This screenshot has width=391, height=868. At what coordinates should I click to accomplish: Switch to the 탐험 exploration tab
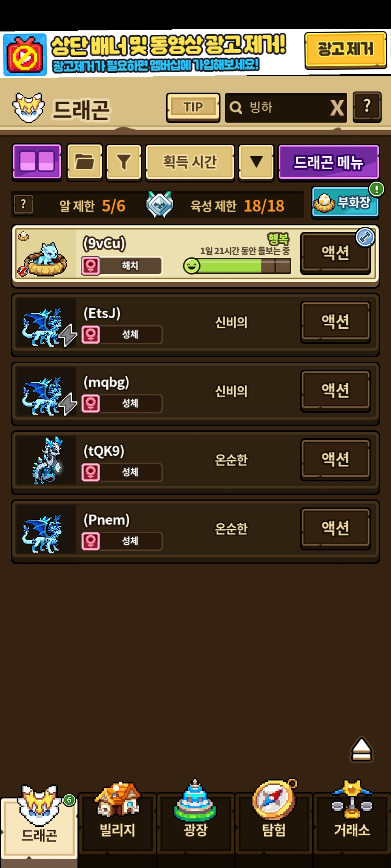(x=274, y=821)
